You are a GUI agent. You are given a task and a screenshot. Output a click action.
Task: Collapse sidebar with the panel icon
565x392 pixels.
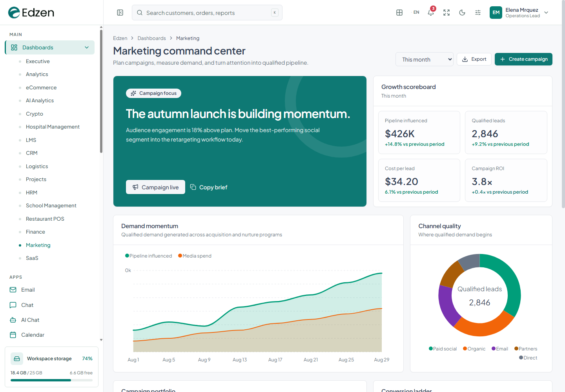tap(120, 13)
